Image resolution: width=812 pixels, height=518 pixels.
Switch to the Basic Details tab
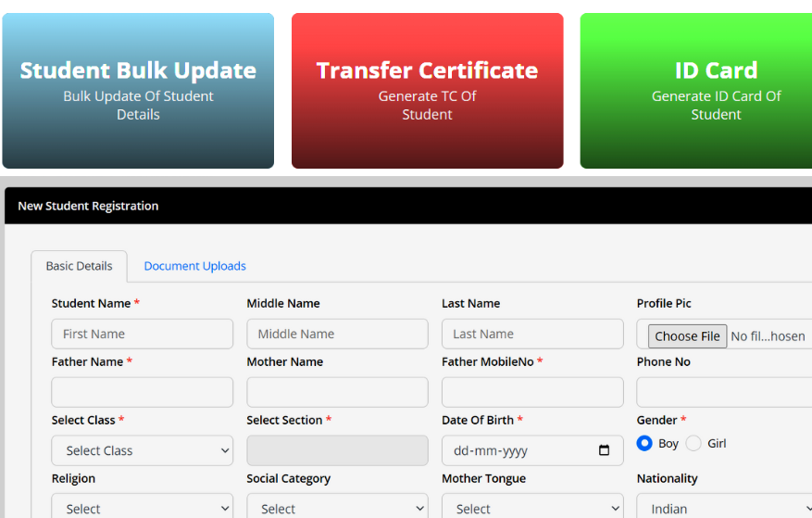tap(79, 266)
